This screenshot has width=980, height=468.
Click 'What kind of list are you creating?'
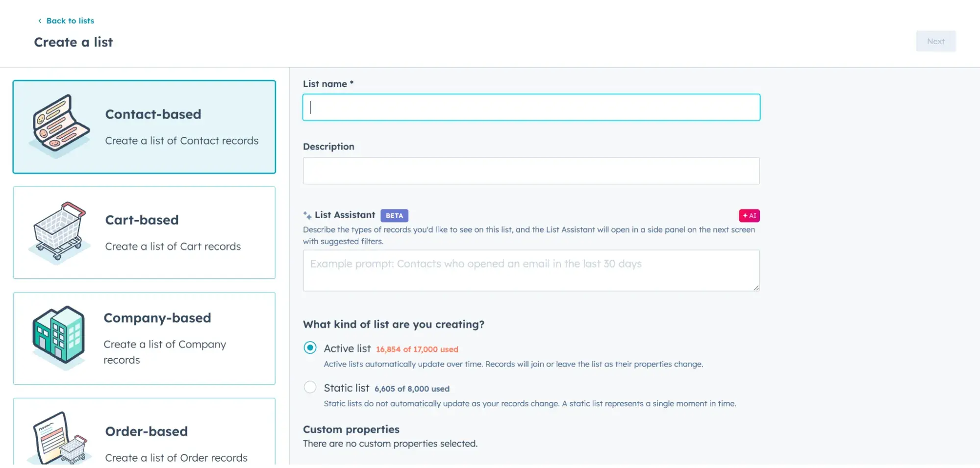tap(394, 324)
